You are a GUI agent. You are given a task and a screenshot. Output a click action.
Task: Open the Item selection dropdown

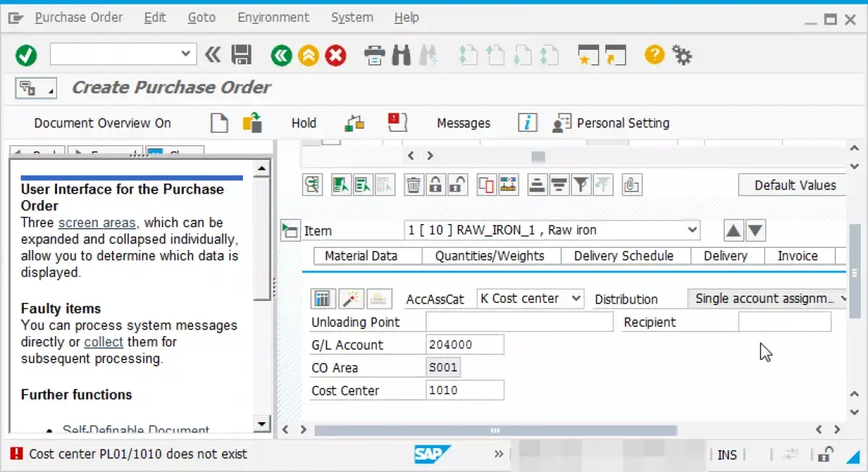692,231
